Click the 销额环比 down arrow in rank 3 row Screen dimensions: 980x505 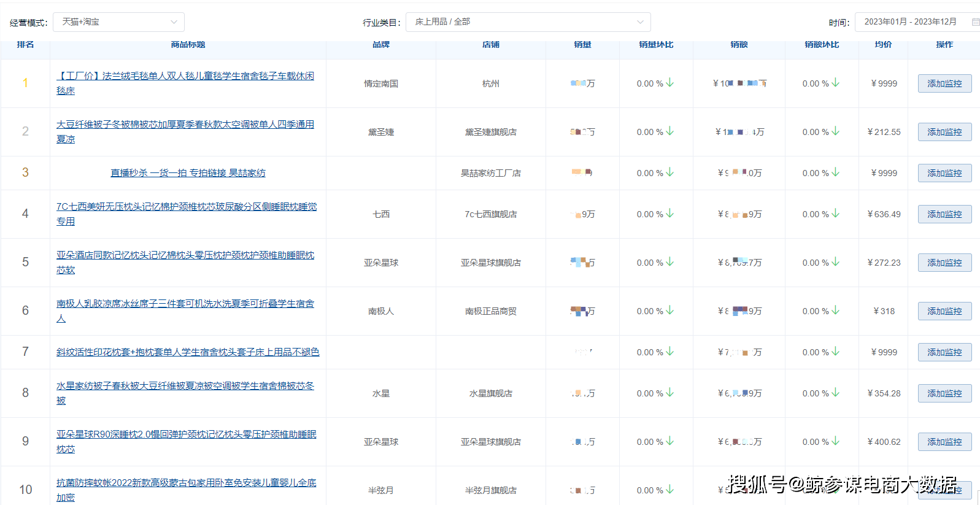pyautogui.click(x=836, y=172)
